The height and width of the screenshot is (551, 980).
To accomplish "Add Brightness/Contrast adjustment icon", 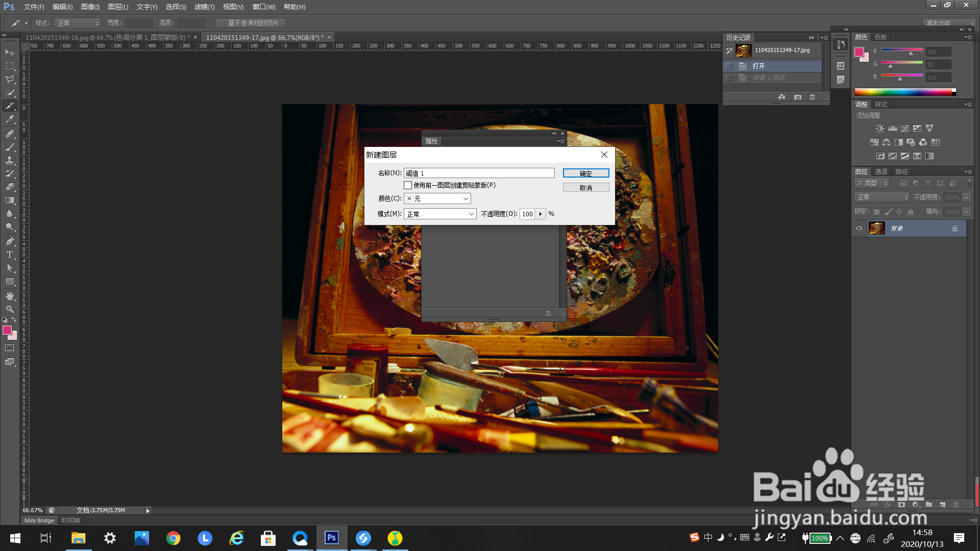I will (880, 129).
